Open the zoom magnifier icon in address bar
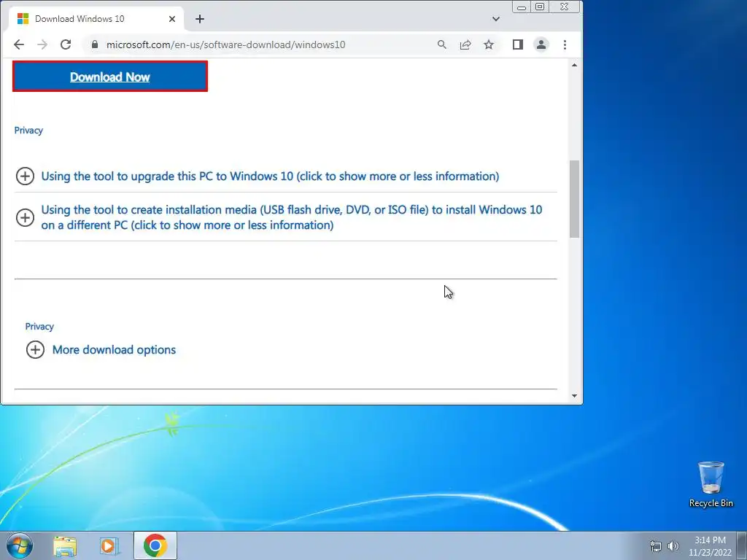747x560 pixels. point(441,44)
